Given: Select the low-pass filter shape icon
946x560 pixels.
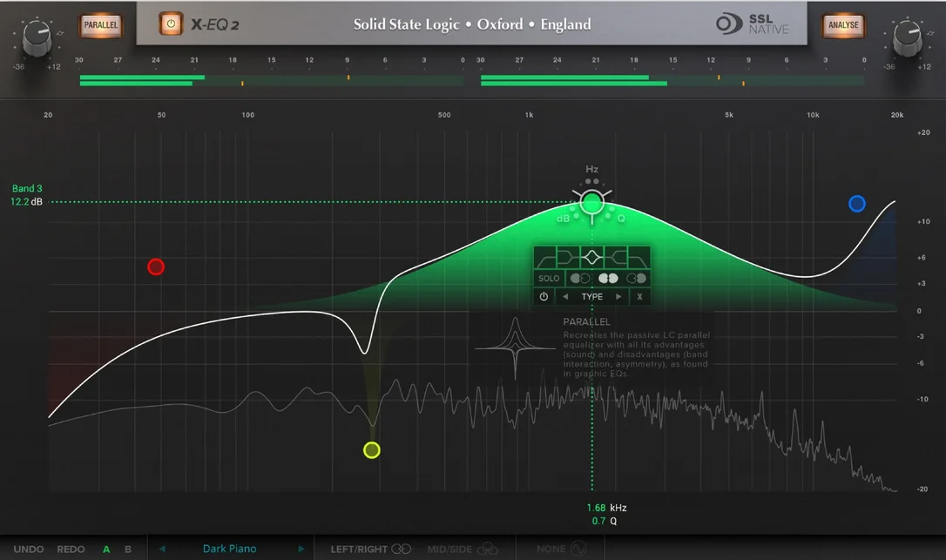Looking at the screenshot, I should coord(639,258).
